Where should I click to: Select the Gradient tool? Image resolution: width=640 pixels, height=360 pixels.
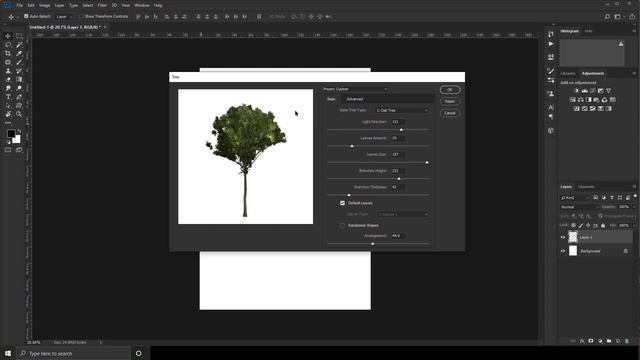coord(19,80)
